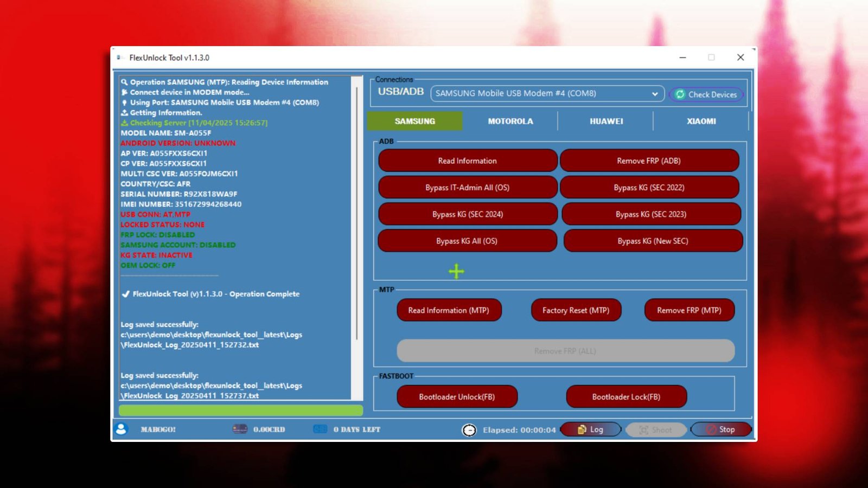The width and height of the screenshot is (868, 488).
Task: Click the FlexUnlock Tool title bar icon
Action: pos(122,57)
